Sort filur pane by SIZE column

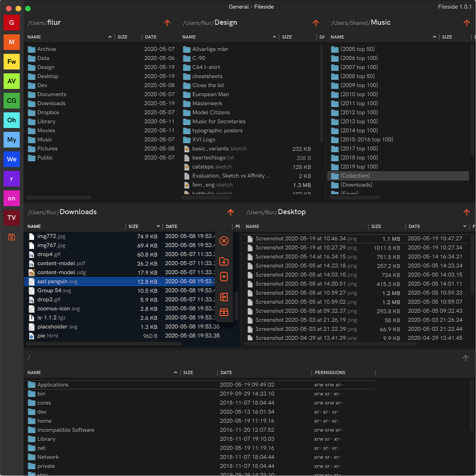click(123, 37)
